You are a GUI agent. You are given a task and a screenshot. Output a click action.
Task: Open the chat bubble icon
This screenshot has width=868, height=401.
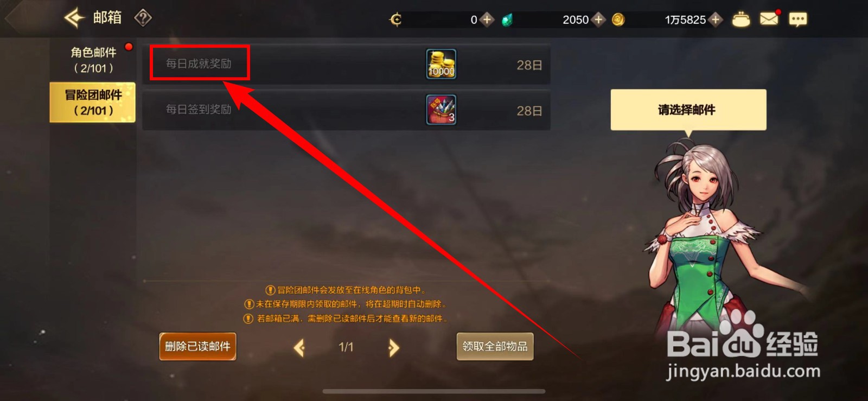click(x=797, y=20)
